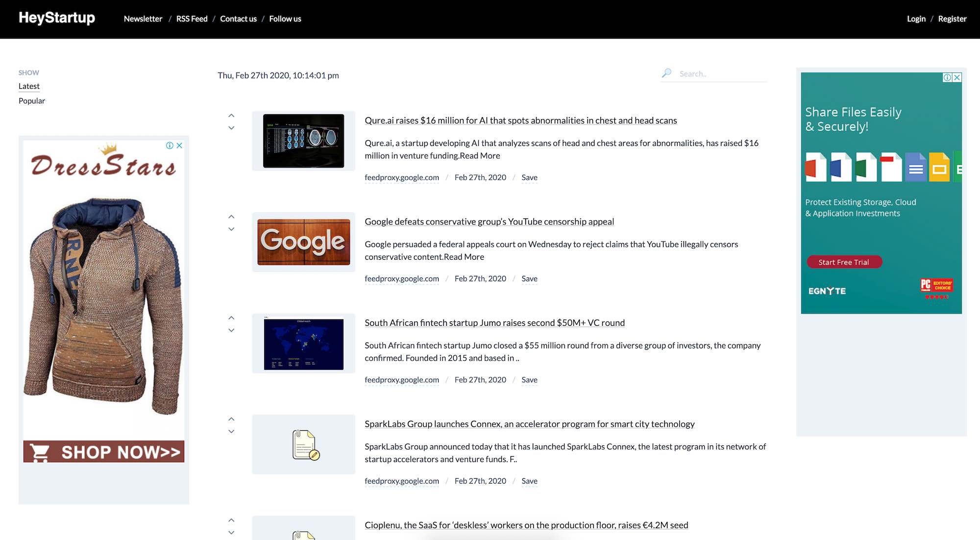Screen dimensions: 980x540
Task: Open the Jumo raises $50M+ article title
Action: (494, 323)
